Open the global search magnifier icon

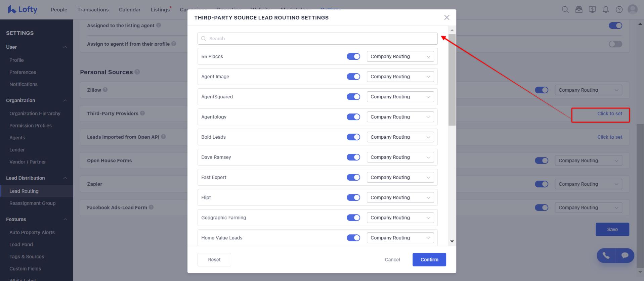coord(565,9)
